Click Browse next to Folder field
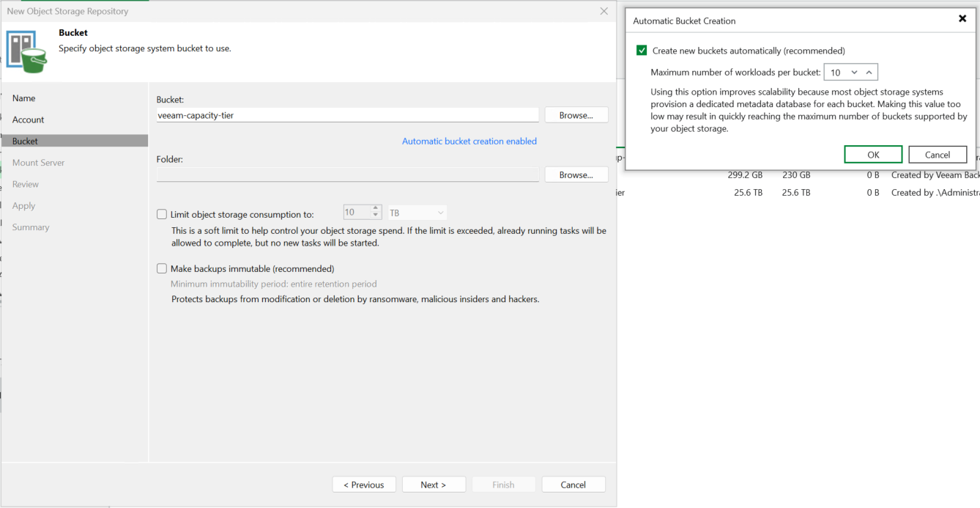The height and width of the screenshot is (508, 980). click(x=576, y=174)
